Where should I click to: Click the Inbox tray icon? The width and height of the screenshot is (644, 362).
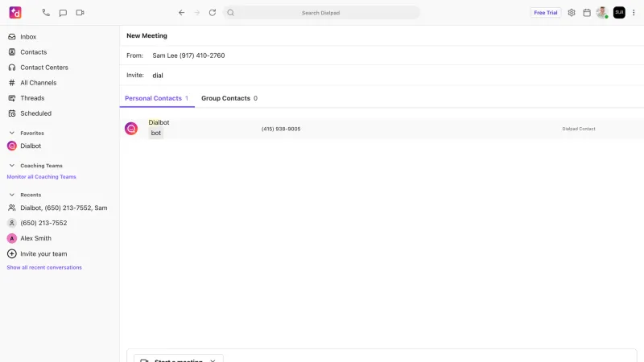(x=12, y=36)
